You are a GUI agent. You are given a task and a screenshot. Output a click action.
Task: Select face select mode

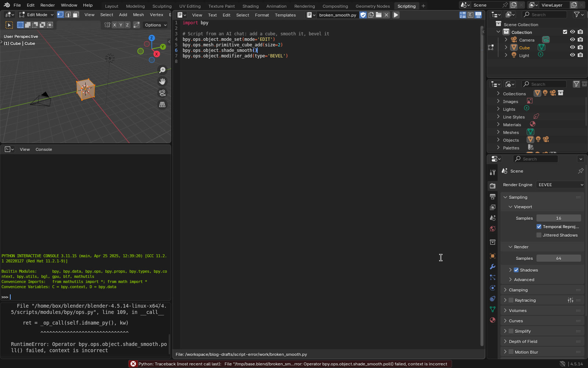pos(76,15)
